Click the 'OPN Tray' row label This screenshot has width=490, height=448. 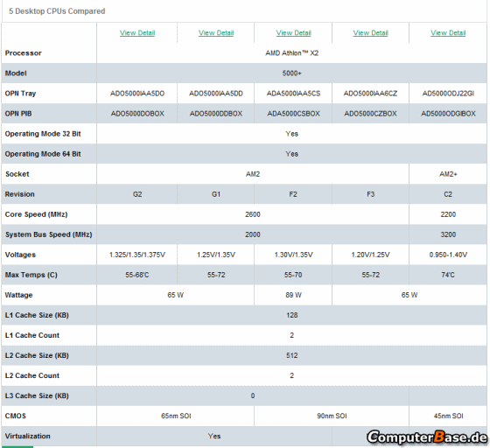click(x=20, y=94)
